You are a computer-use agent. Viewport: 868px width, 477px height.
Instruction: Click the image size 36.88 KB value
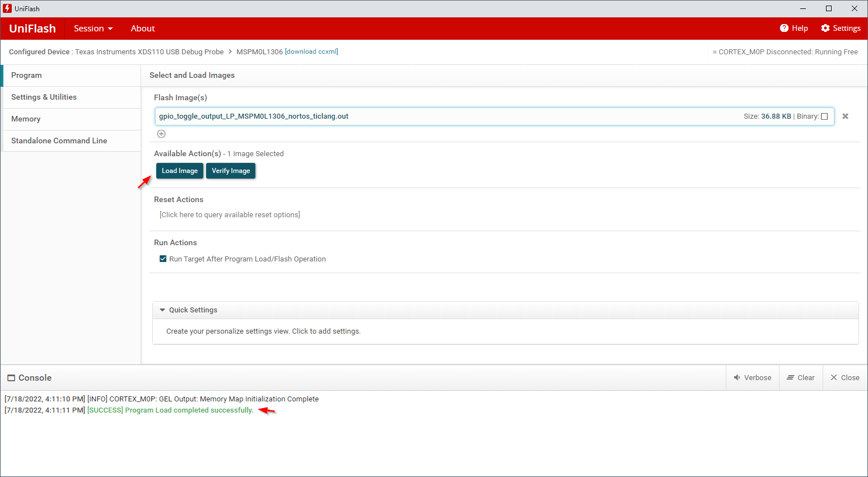pos(776,116)
